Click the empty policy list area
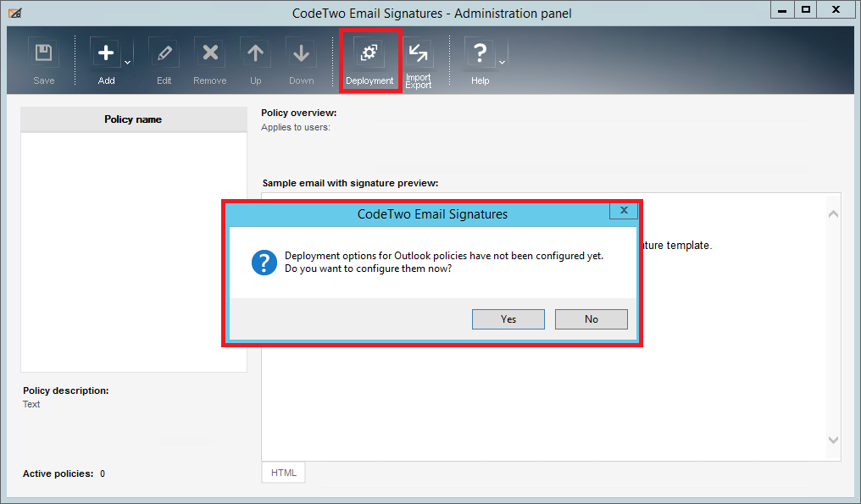 click(133, 252)
